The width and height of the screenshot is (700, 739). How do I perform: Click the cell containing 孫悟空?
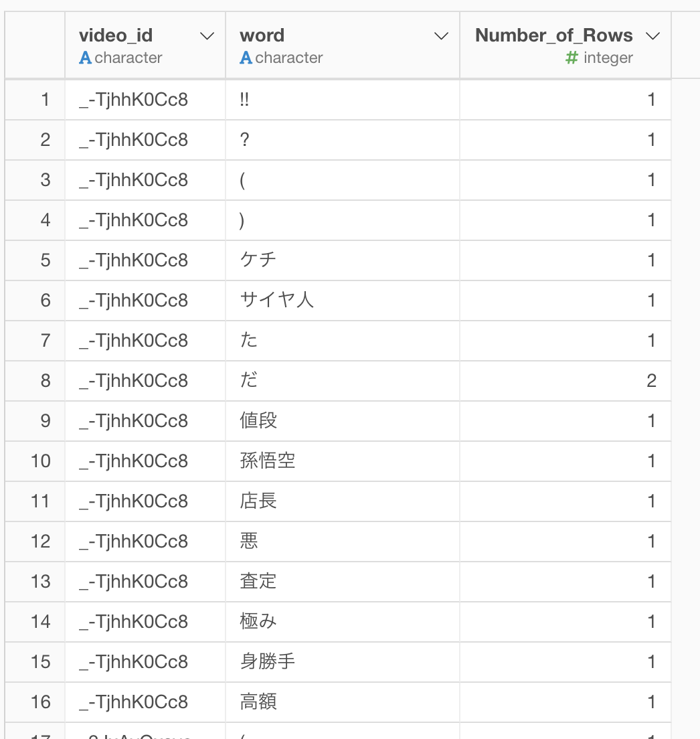click(x=343, y=461)
